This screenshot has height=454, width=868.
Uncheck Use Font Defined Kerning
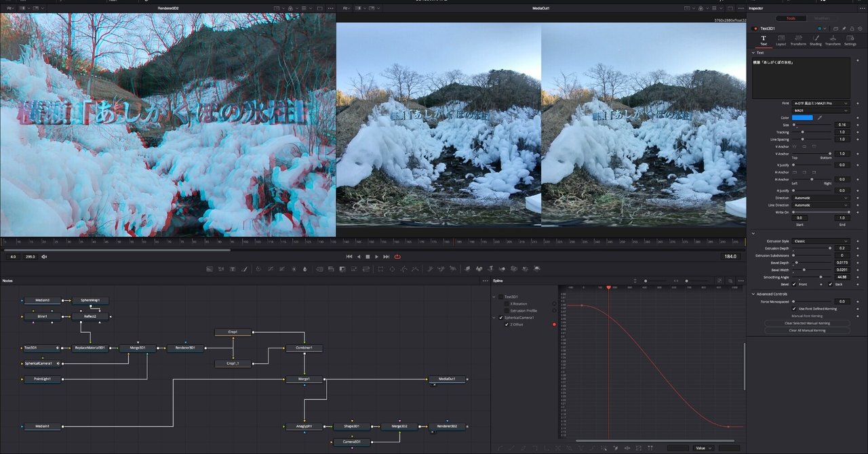793,308
